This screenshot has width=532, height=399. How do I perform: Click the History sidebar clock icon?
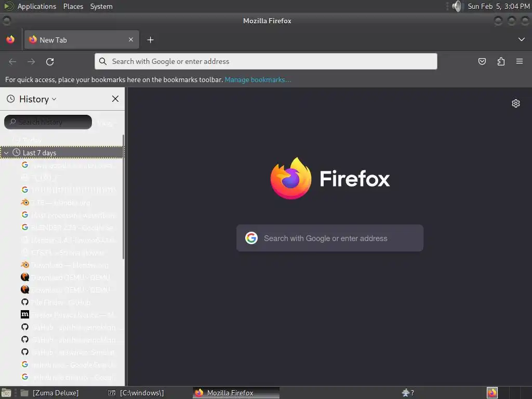11,99
